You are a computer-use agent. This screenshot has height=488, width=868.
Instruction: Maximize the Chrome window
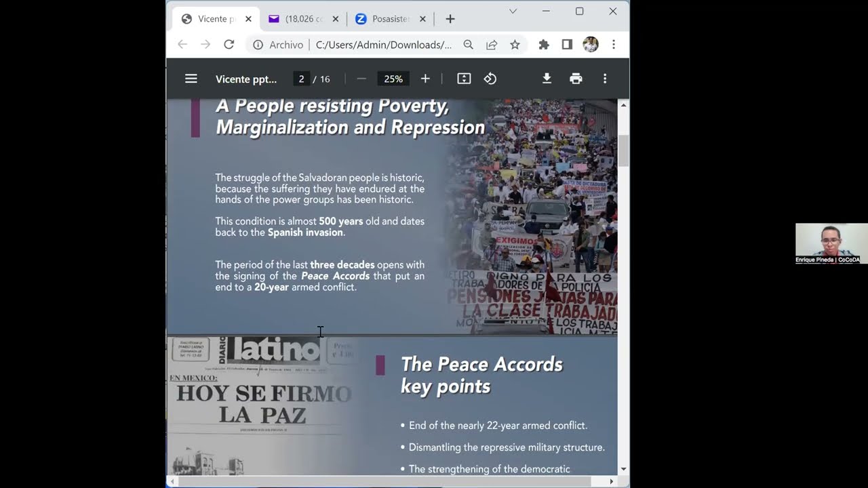tap(579, 11)
